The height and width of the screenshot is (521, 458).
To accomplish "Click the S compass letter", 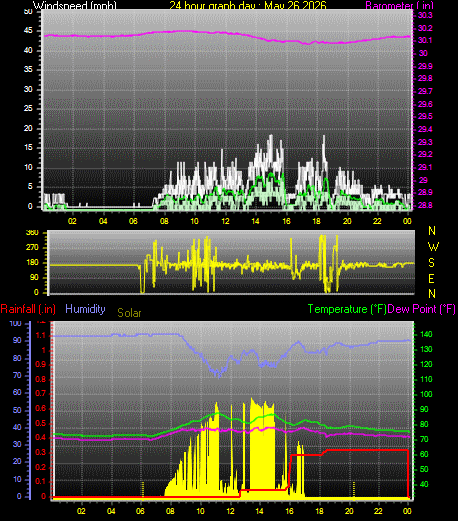I will [x=432, y=263].
